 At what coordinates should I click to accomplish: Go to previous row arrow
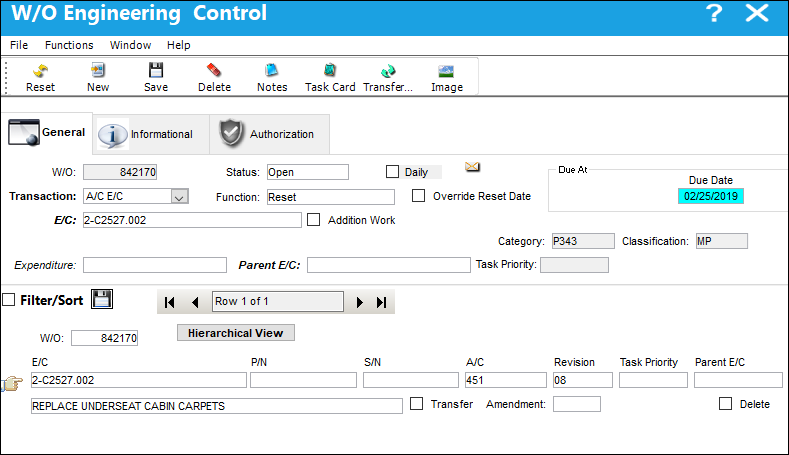coord(195,302)
